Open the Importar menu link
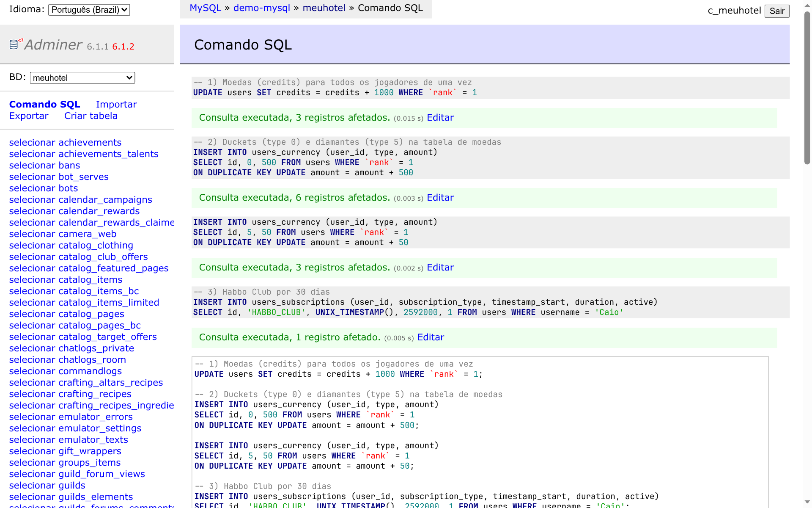812x508 pixels. pos(116,104)
